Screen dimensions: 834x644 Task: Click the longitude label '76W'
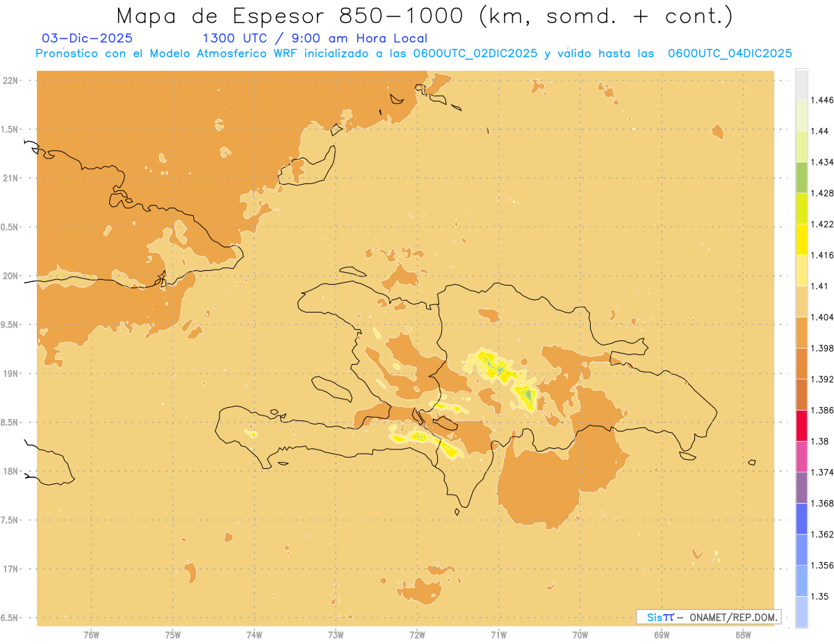[91, 634]
